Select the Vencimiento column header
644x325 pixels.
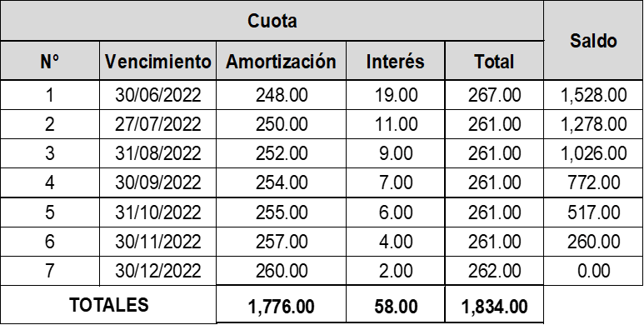tap(157, 61)
